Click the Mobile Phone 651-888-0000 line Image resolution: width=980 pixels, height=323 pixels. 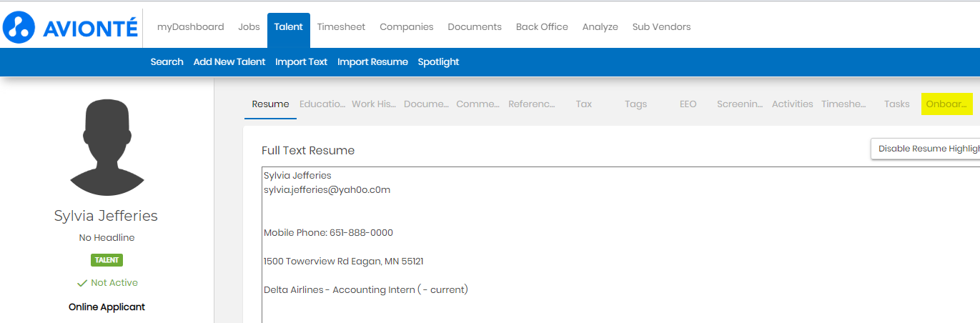click(x=328, y=233)
